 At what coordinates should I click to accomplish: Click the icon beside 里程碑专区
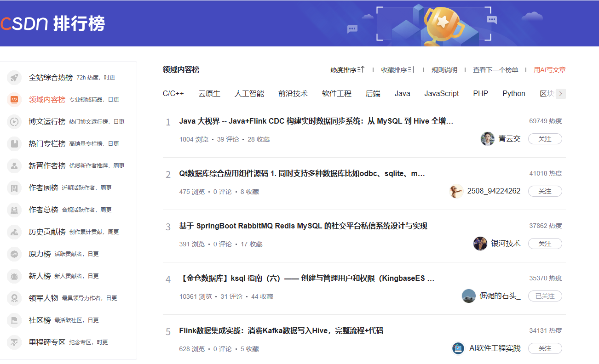[x=14, y=342]
